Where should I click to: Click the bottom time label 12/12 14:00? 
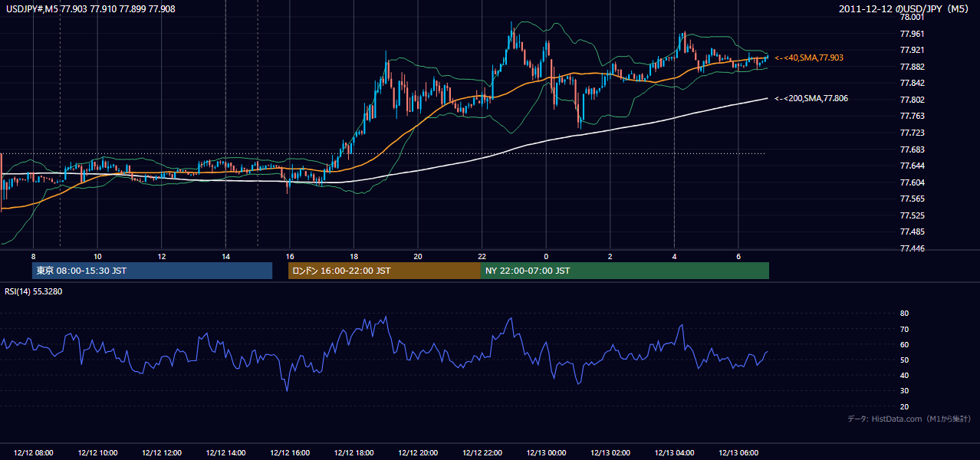coord(225,453)
